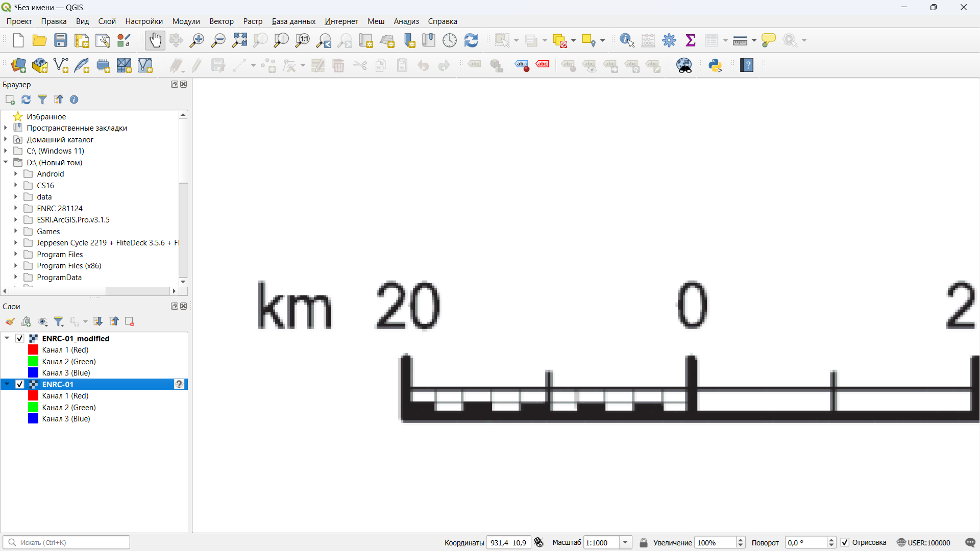Click the Save Project floppy icon
Viewport: 980px width, 551px height.
[x=61, y=40]
